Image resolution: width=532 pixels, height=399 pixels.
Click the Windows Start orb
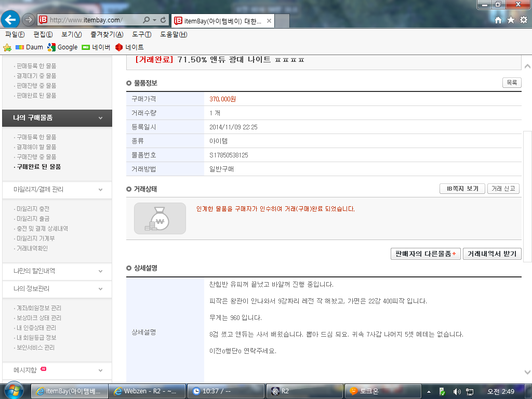14,390
